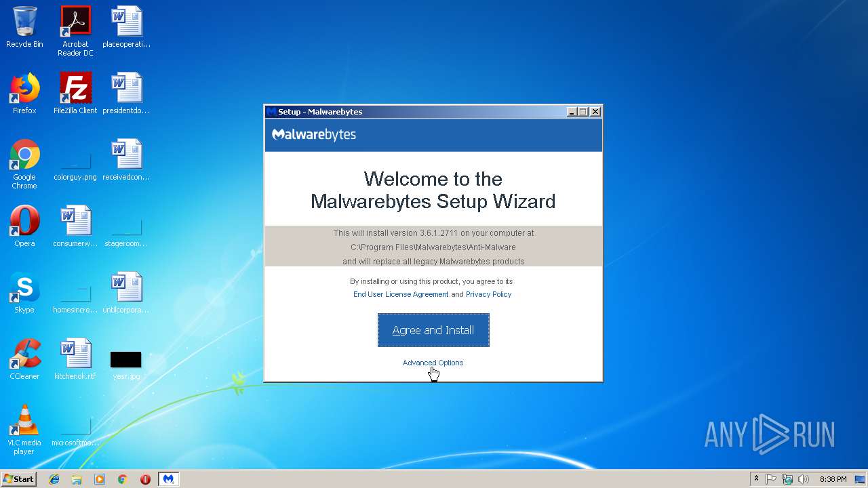The width and height of the screenshot is (868, 488).
Task: Click the 8:38 PM clock
Action: [x=833, y=479]
